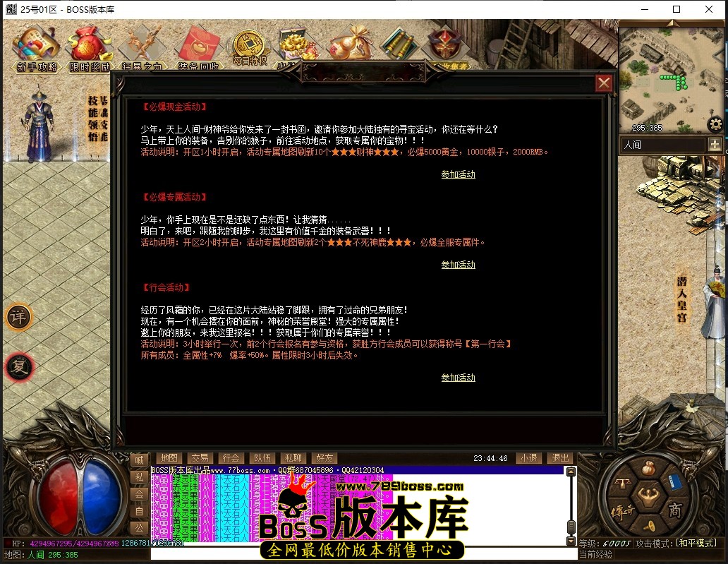The image size is (728, 564).
Task: Toggle the 私 private chat channel
Action: click(139, 477)
